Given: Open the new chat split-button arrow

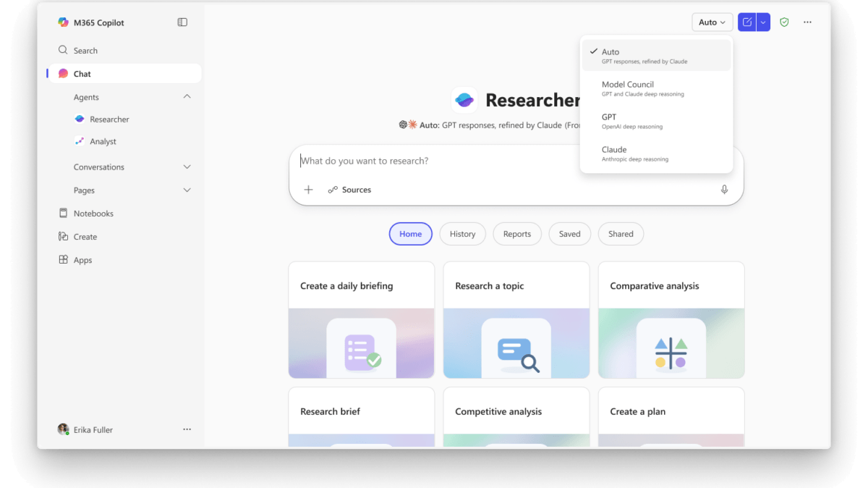Looking at the screenshot, I should 763,22.
